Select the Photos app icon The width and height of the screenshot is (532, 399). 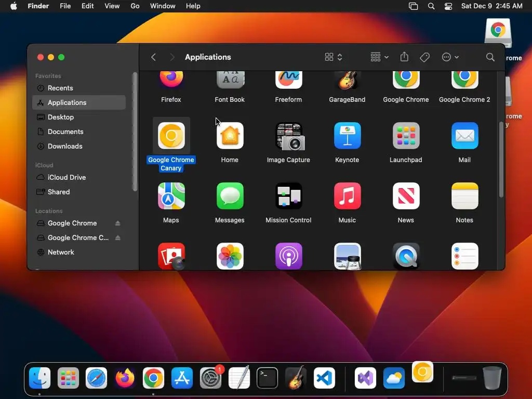[230, 256]
